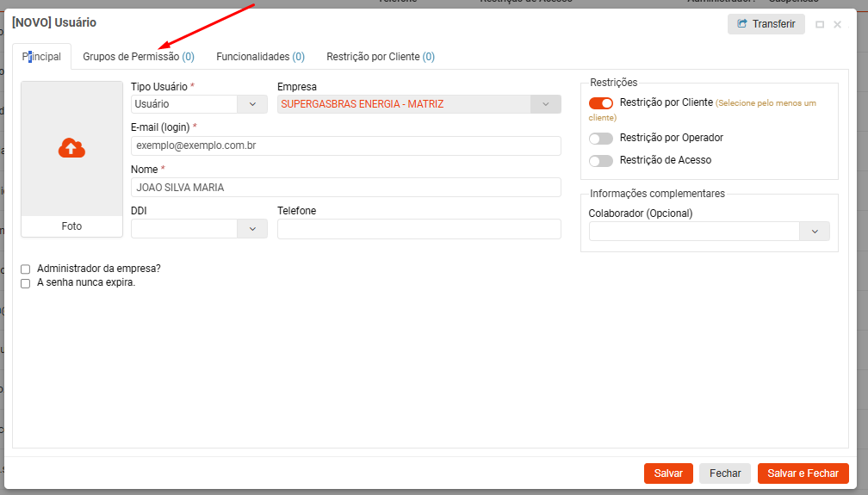Check Administrador da empresa checkbox
868x495 pixels.
(x=26, y=269)
